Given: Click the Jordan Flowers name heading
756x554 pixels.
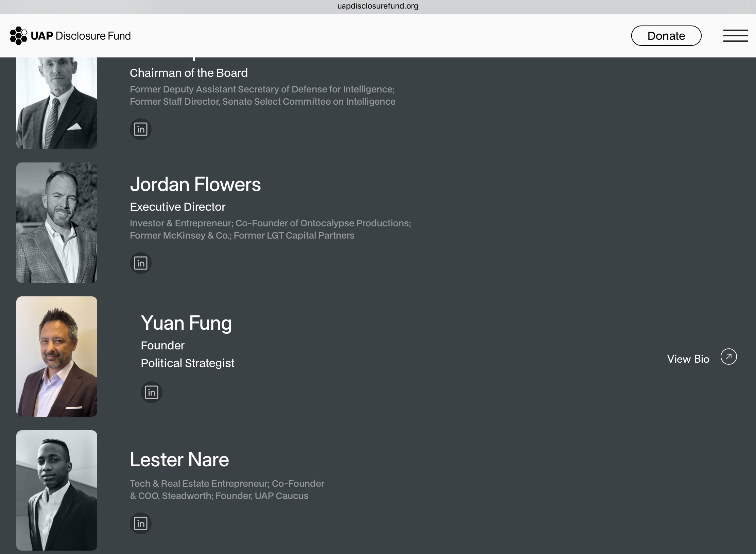Looking at the screenshot, I should pyautogui.click(x=195, y=184).
